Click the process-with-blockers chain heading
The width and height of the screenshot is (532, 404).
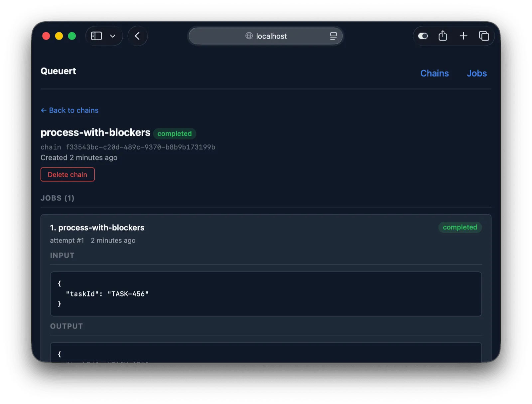(95, 132)
